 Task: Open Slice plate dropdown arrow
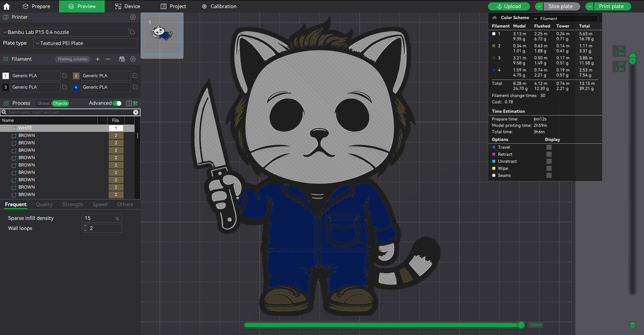point(539,6)
